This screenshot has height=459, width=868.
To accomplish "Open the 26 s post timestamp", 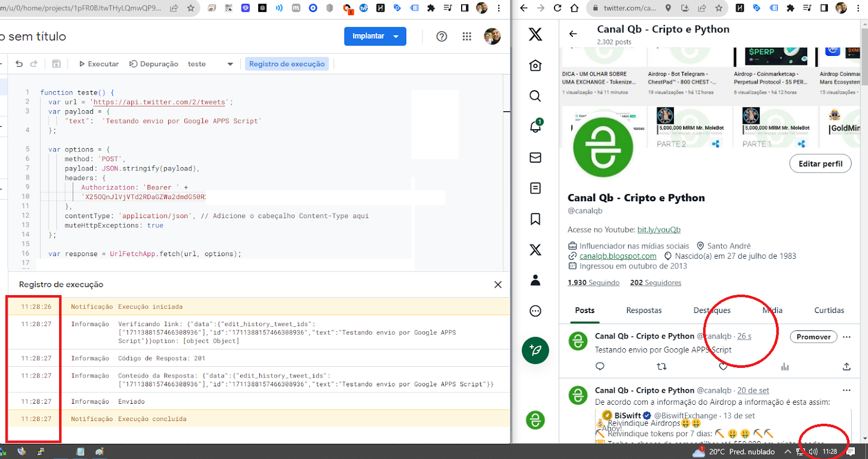I will 744,336.
